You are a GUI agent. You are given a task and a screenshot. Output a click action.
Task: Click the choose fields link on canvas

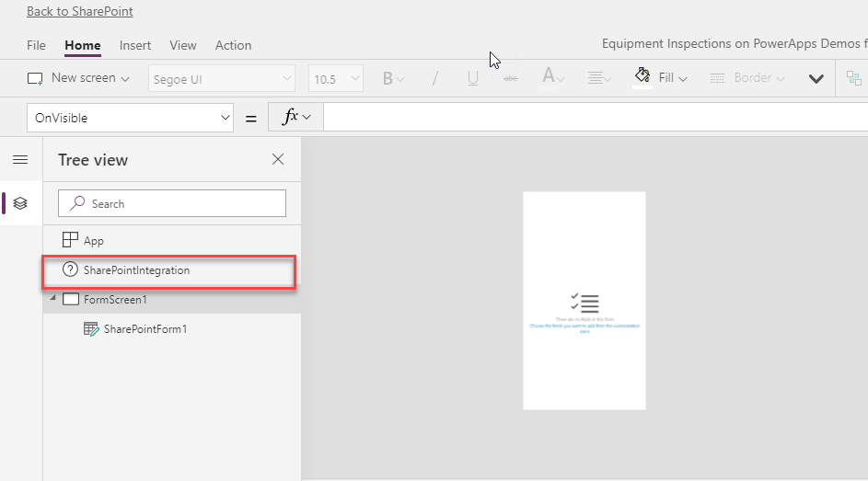click(584, 328)
